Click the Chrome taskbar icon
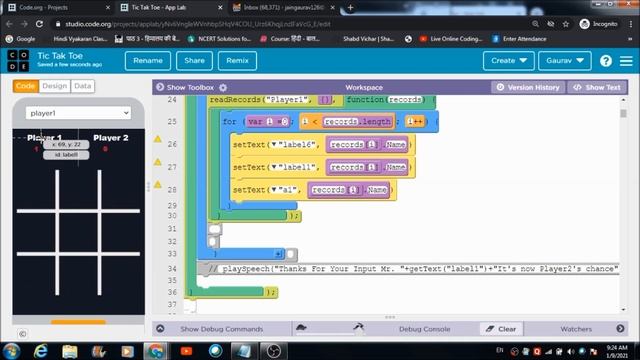Viewport: 640px width, 360px height. click(155, 351)
